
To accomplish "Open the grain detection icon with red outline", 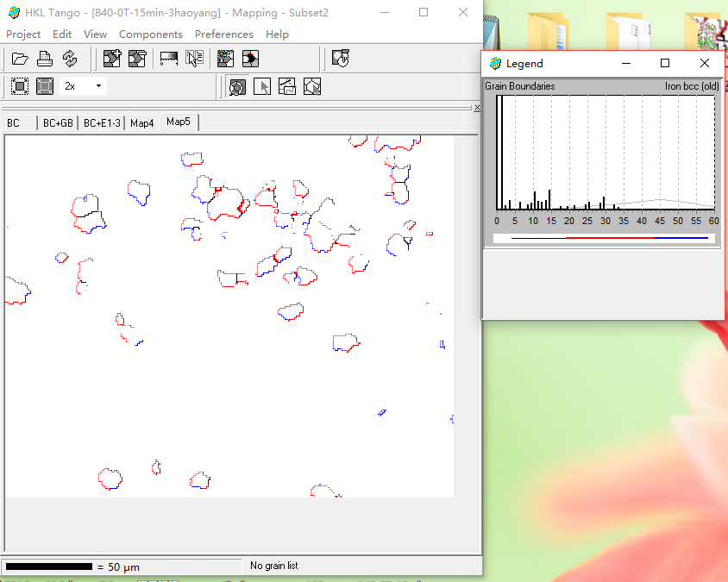I will tap(251, 59).
